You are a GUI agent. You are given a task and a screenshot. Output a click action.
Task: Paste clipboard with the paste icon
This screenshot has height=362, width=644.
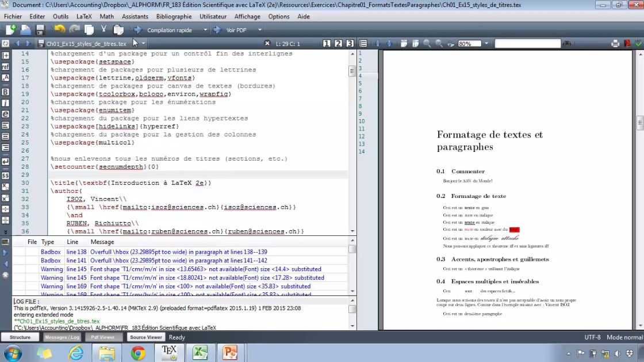pos(118,29)
